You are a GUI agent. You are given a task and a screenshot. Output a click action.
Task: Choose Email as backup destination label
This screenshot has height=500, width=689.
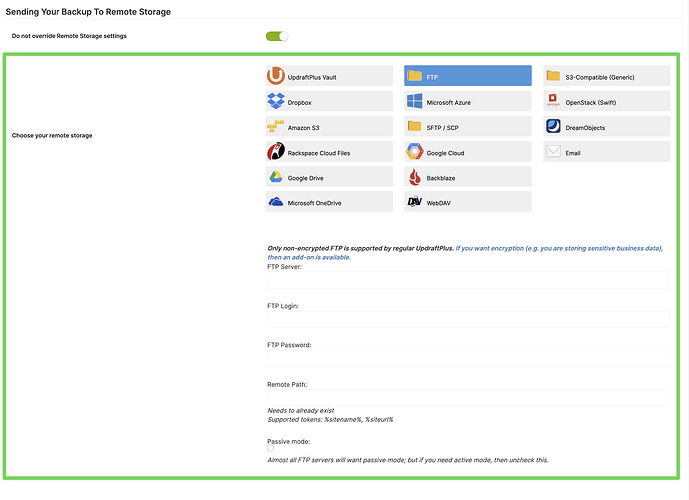[573, 153]
